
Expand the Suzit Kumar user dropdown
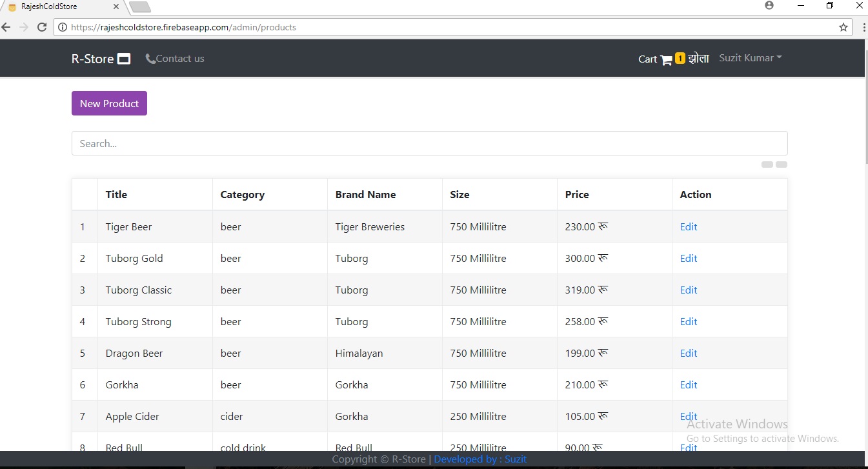coord(750,58)
